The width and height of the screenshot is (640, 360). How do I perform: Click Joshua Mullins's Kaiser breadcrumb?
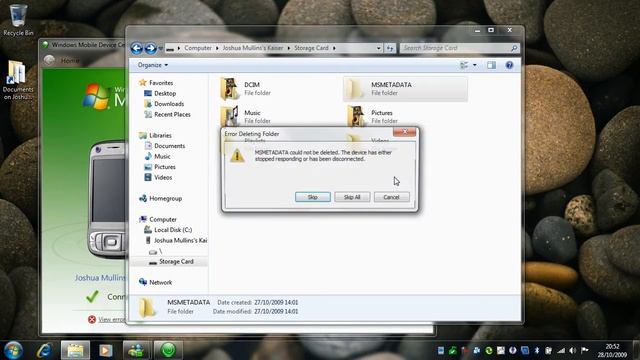[253, 48]
